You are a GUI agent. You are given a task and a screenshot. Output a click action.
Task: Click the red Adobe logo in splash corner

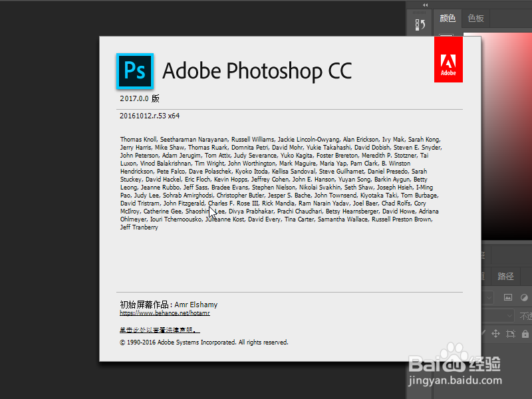coord(448,60)
